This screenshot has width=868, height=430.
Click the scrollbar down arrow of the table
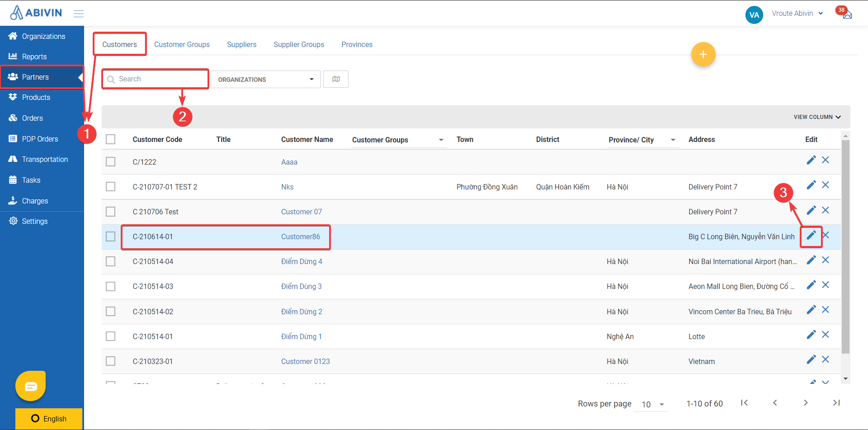[x=845, y=379]
